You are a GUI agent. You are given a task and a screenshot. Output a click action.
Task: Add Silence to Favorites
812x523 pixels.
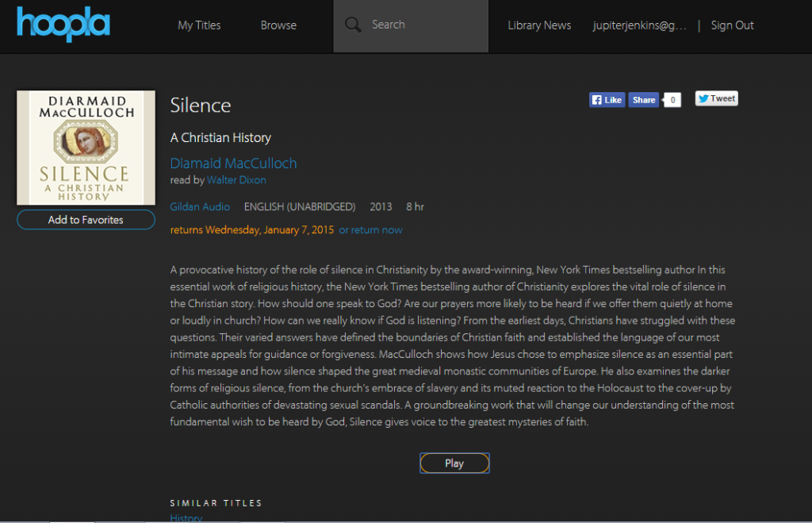point(86,220)
